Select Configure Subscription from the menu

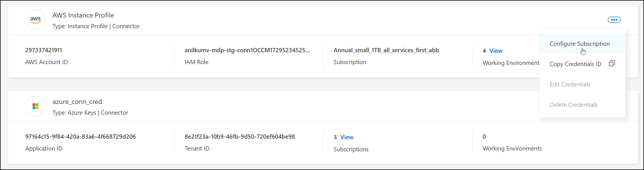[x=579, y=44]
